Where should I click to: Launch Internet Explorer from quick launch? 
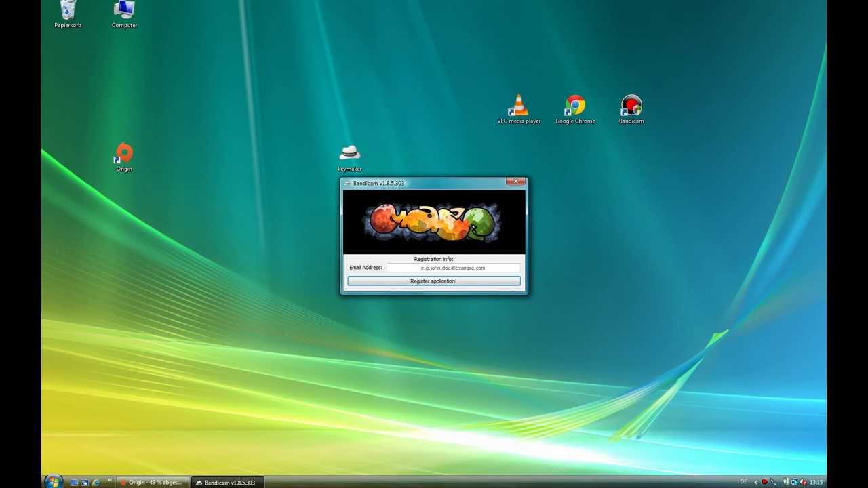point(96,483)
